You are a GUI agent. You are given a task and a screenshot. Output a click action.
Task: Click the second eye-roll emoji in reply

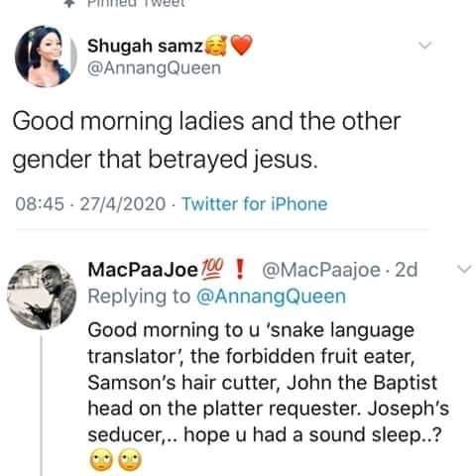click(x=130, y=460)
